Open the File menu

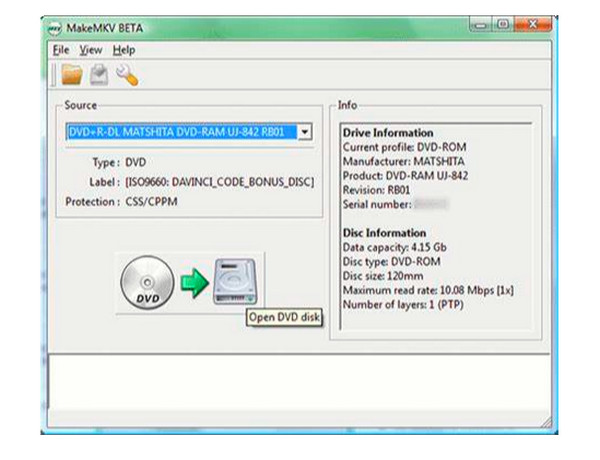tap(61, 50)
